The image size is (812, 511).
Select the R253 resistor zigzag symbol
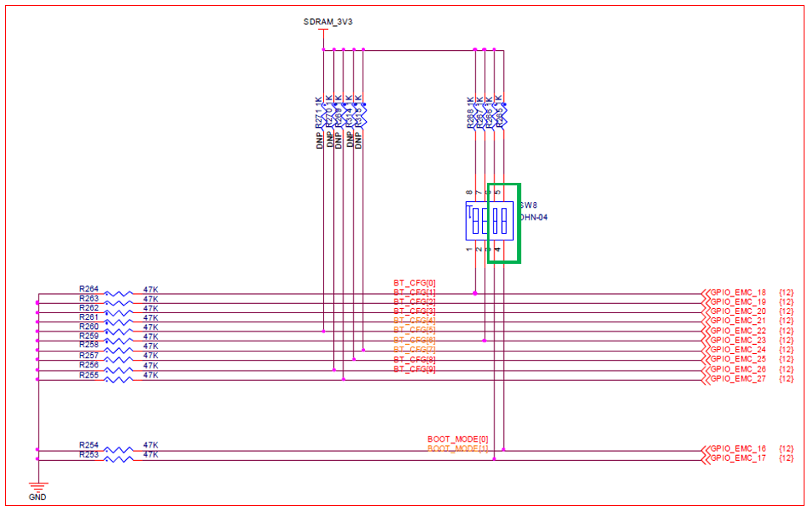pyautogui.click(x=119, y=459)
